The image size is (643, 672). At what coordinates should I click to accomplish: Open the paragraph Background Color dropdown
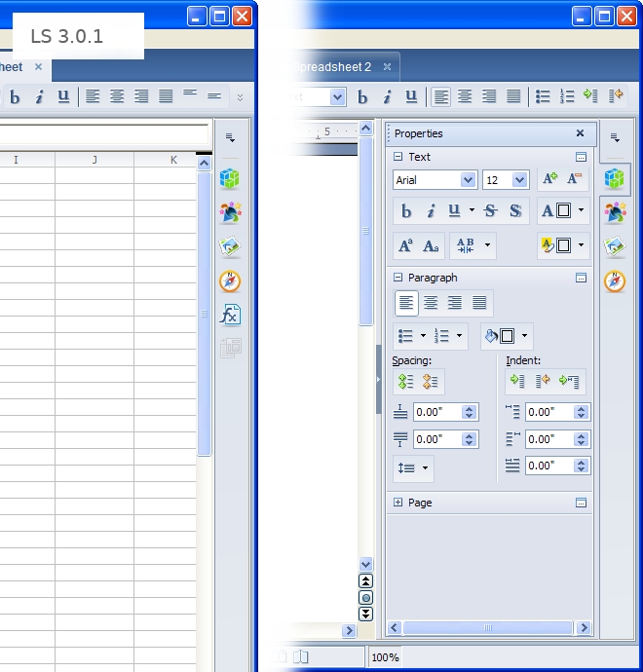point(525,336)
